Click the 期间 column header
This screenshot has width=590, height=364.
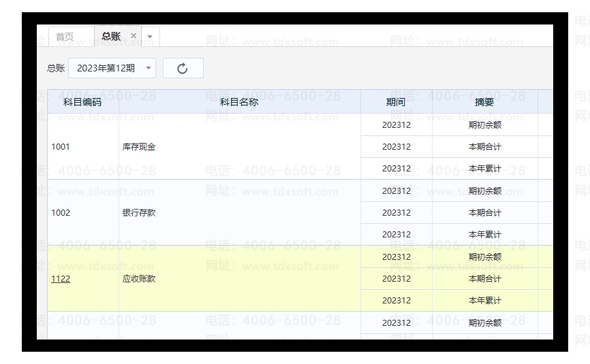coord(396,102)
